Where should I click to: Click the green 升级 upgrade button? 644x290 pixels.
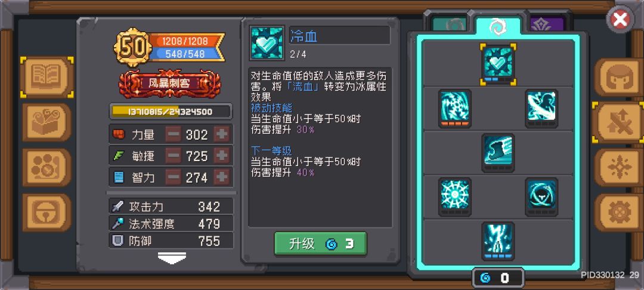tap(320, 243)
